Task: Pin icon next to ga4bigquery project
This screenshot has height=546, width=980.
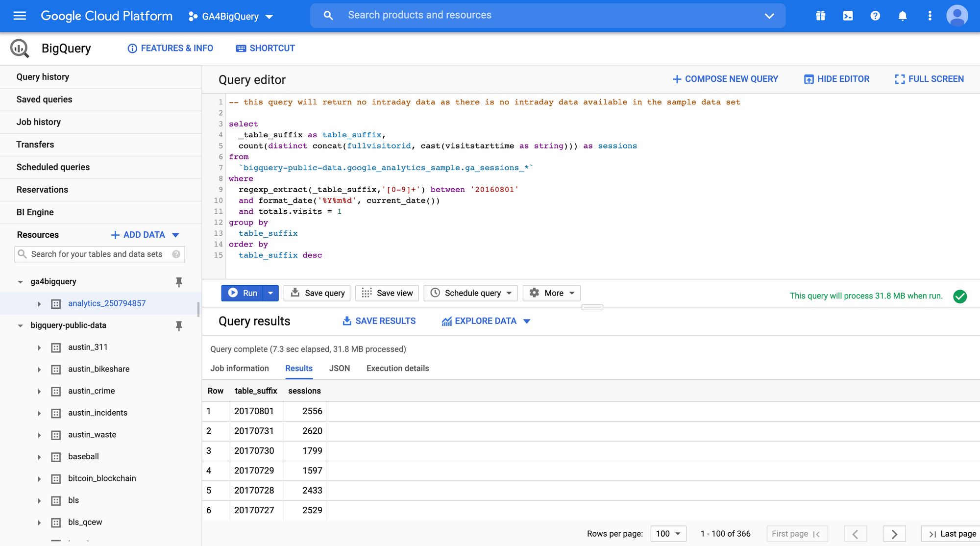Action: pos(179,282)
